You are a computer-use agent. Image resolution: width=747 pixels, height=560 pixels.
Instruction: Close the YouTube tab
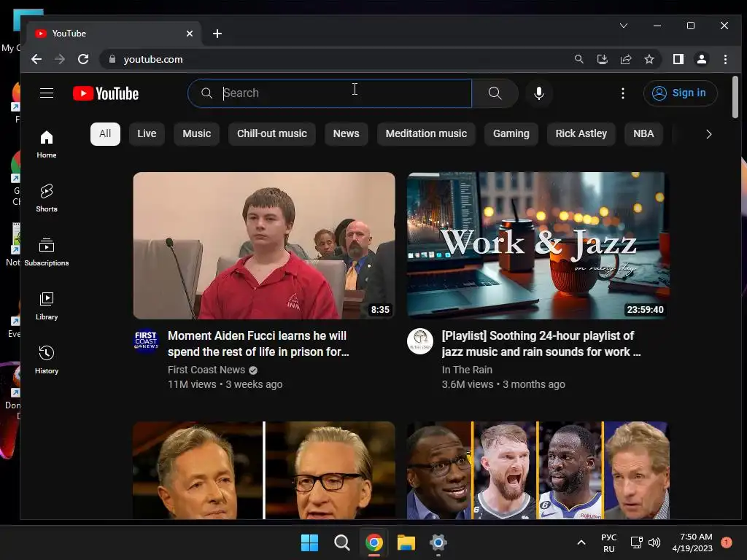pyautogui.click(x=190, y=34)
